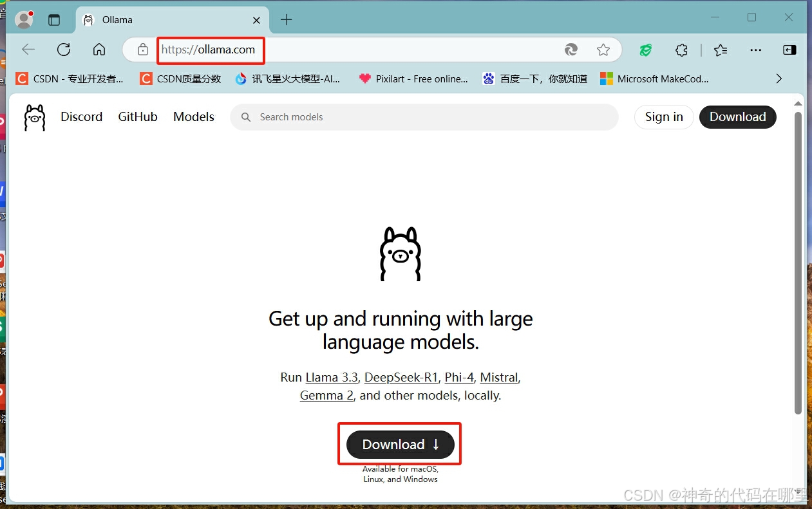The image size is (812, 509).
Task: Click the browser profile avatar icon
Action: click(24, 20)
